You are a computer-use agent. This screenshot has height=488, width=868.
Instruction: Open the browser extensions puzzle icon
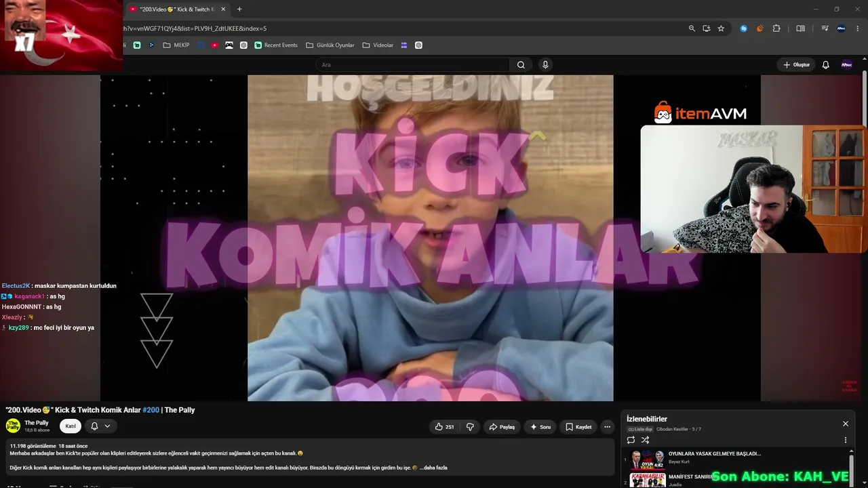pos(776,28)
